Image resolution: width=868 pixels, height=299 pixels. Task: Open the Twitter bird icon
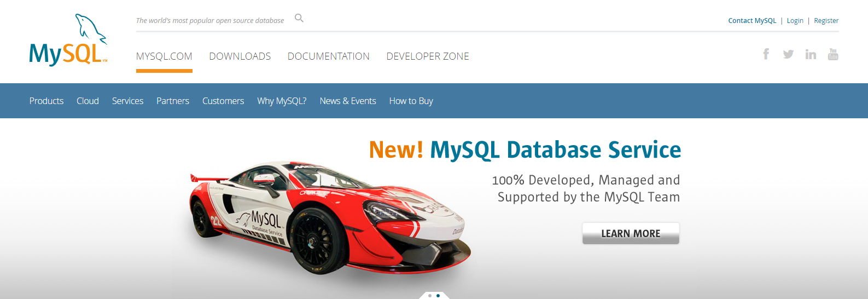tap(788, 54)
